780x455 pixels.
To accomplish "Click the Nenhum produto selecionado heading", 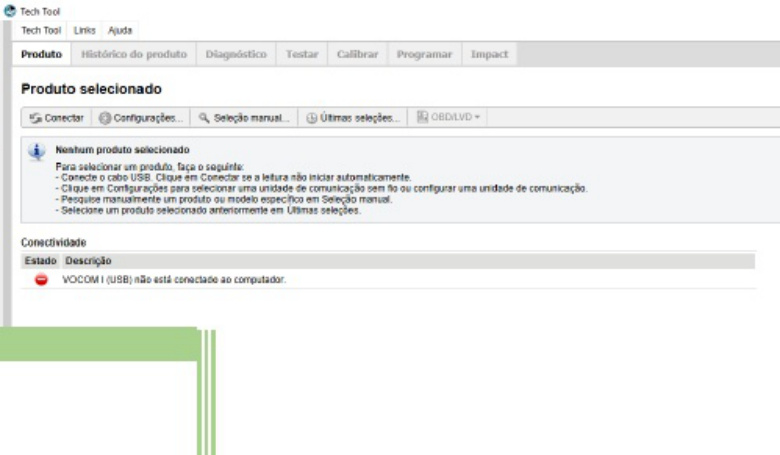I will click(122, 150).
